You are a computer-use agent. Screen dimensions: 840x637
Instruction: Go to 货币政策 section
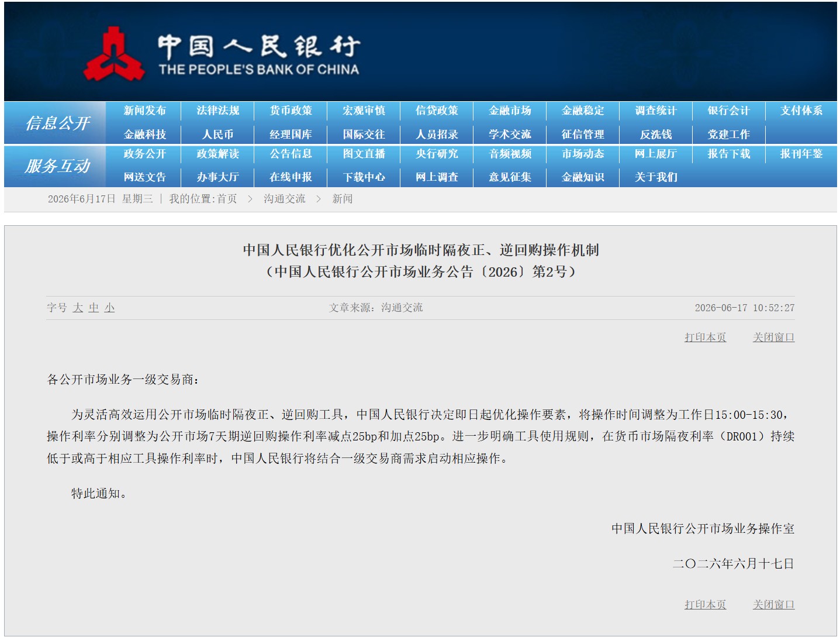click(x=291, y=111)
